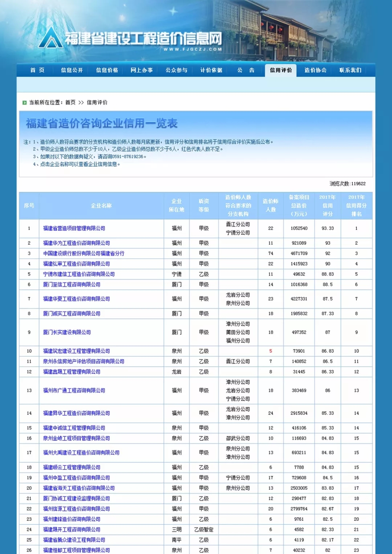The height and width of the screenshot is (554, 392).
Task: Go to the 联系我们 page
Action: tap(350, 70)
